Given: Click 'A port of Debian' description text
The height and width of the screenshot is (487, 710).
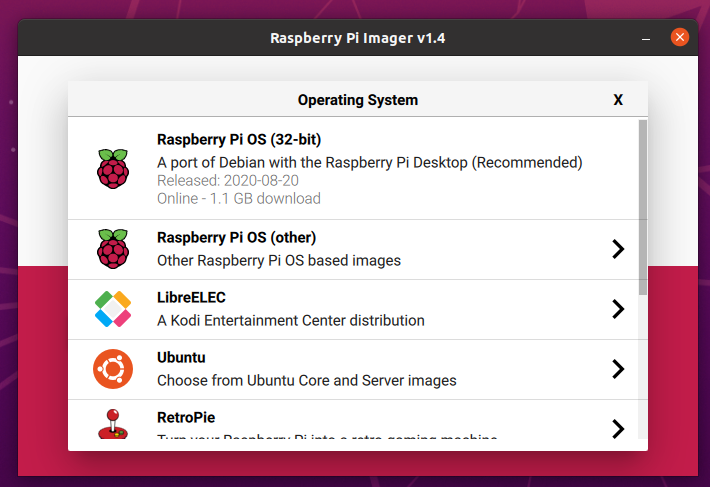Looking at the screenshot, I should tap(369, 162).
